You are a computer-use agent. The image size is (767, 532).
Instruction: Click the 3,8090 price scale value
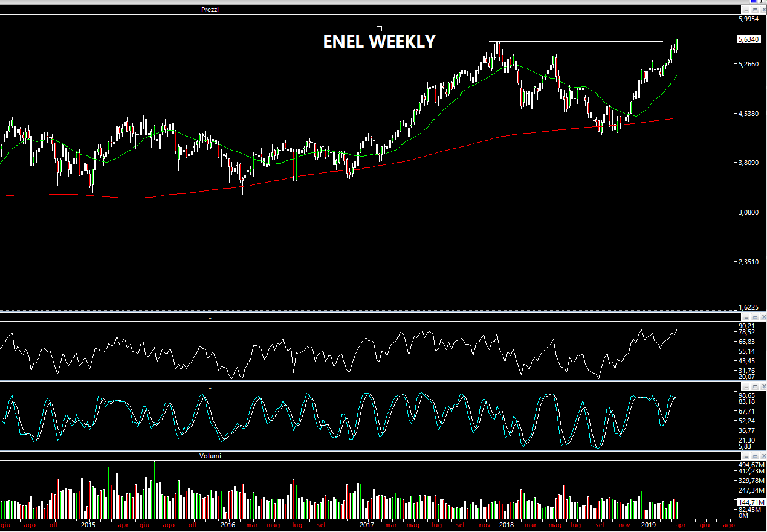coord(748,163)
